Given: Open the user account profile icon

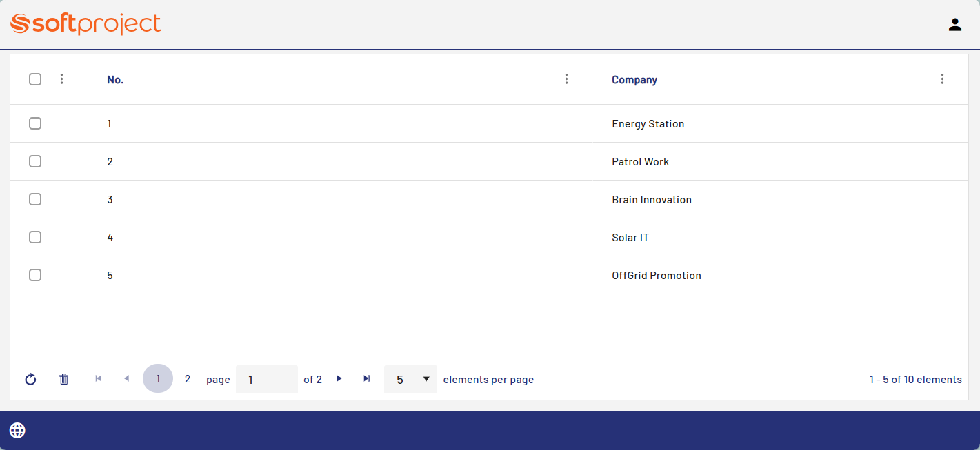Looking at the screenshot, I should (x=954, y=25).
